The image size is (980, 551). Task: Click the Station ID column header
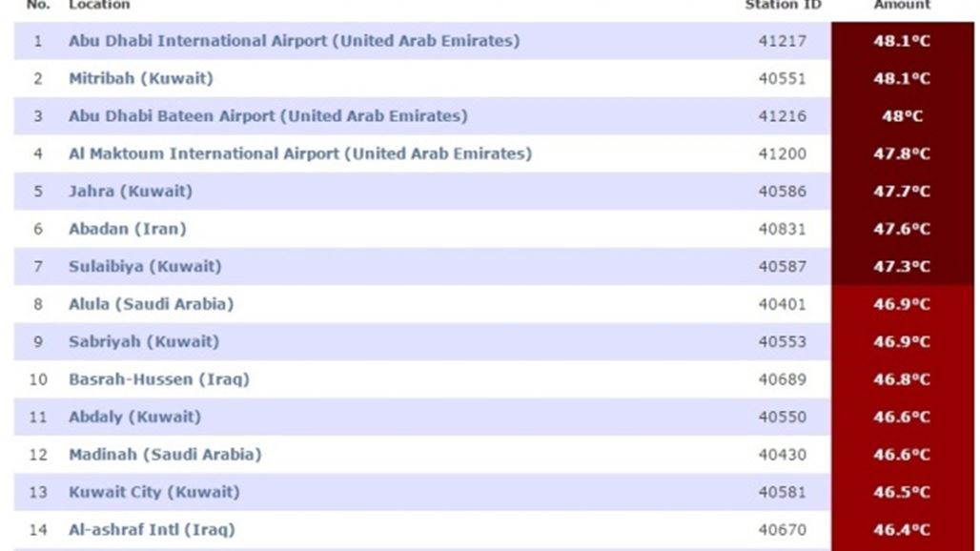click(783, 5)
